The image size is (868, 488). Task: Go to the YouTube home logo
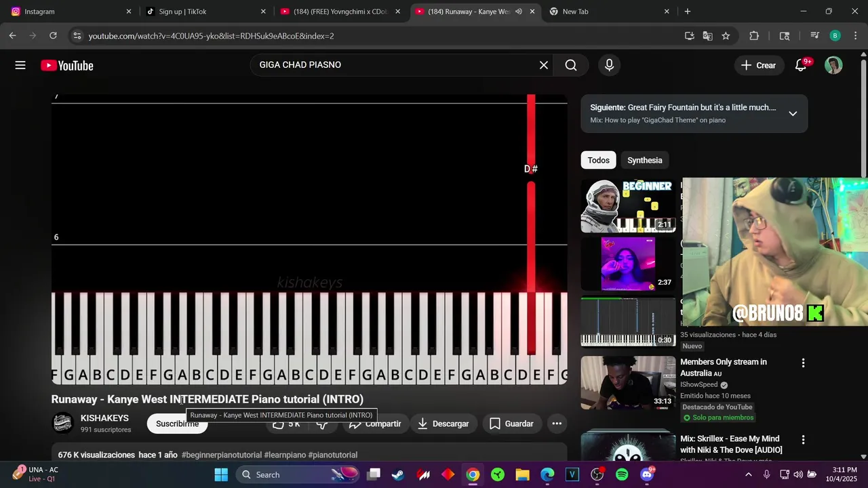[x=66, y=66]
